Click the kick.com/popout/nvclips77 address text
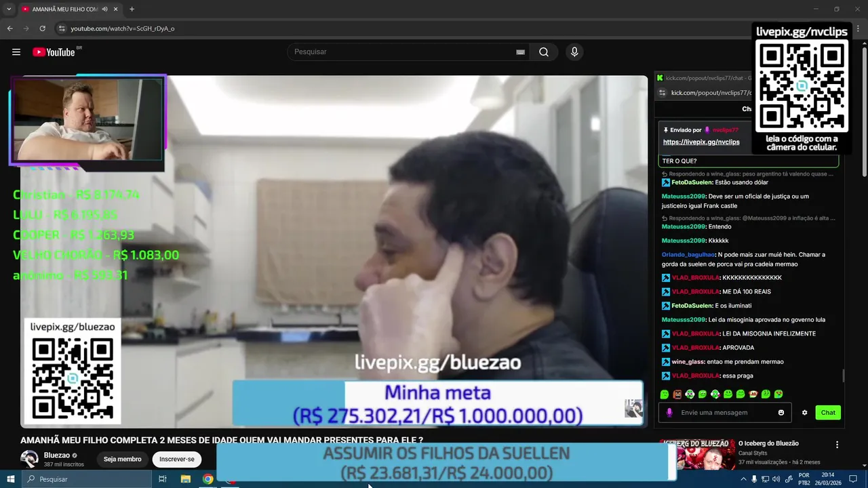 [x=711, y=93]
